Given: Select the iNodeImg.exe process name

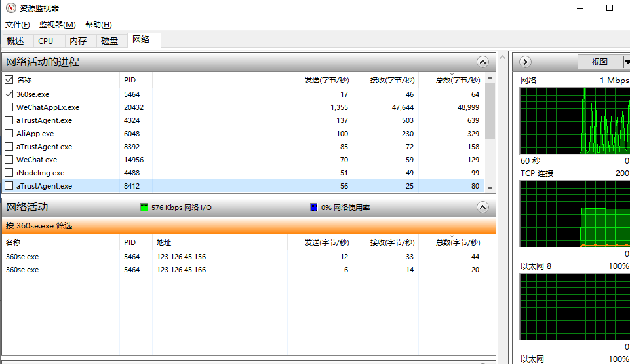Looking at the screenshot, I should pos(40,173).
